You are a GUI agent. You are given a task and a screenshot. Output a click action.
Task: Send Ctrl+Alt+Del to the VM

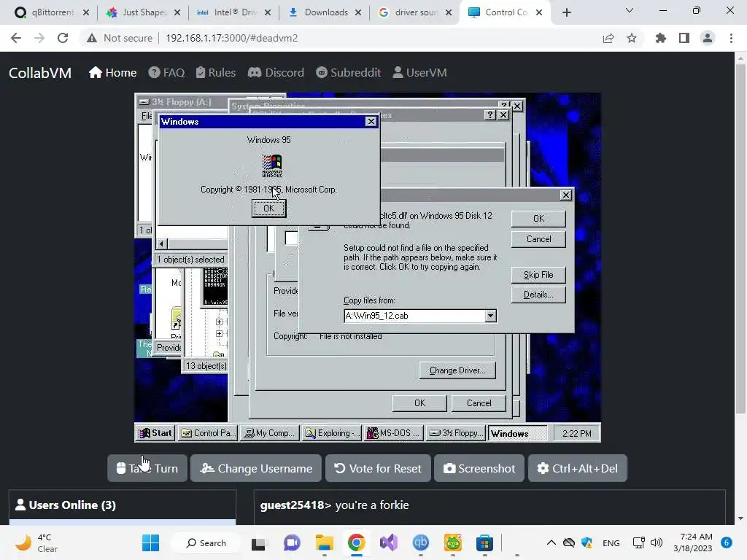coord(578,469)
